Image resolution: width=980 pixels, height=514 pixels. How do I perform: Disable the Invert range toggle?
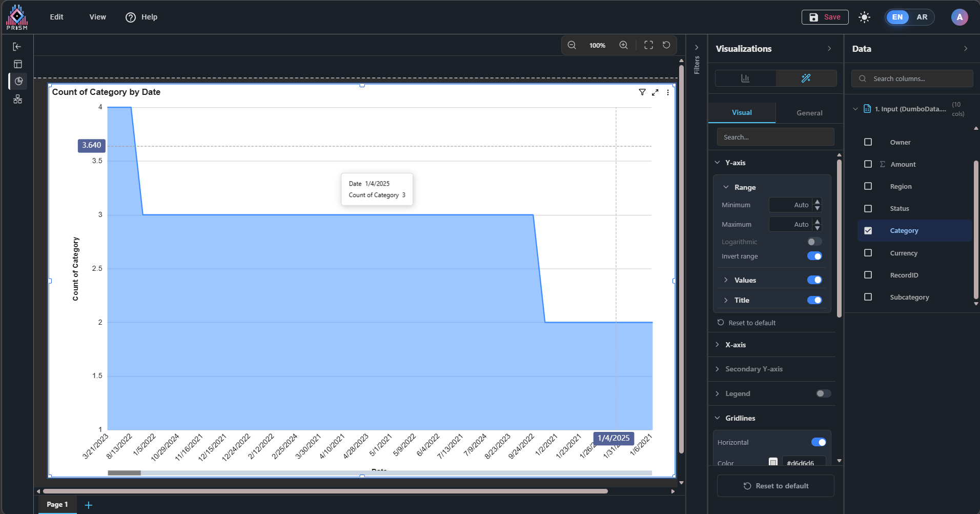pos(814,256)
